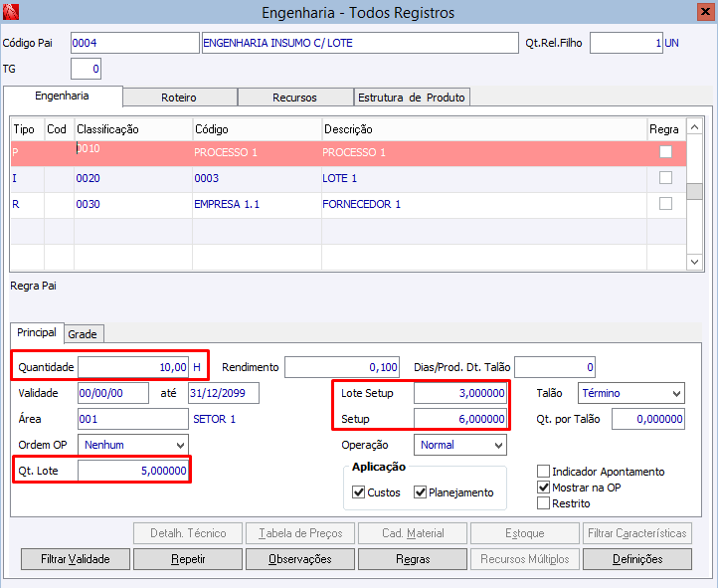The width and height of the screenshot is (718, 588).
Task: Click the Filtrar Validade button
Action: click(76, 559)
